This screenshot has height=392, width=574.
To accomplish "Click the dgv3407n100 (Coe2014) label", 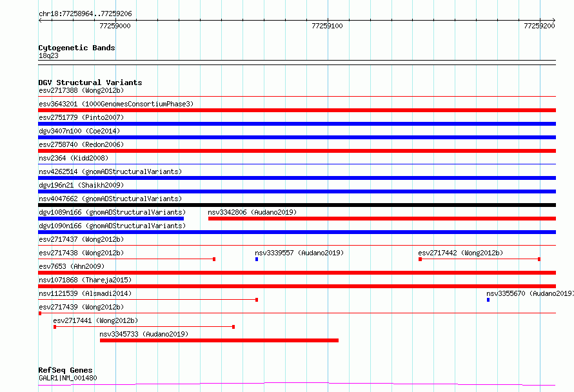I will click(79, 131).
